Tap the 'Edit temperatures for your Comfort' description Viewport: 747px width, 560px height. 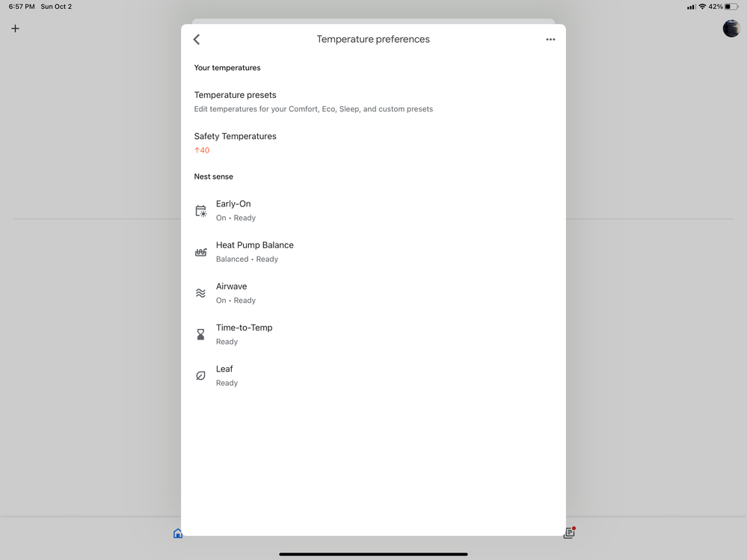[x=313, y=109]
